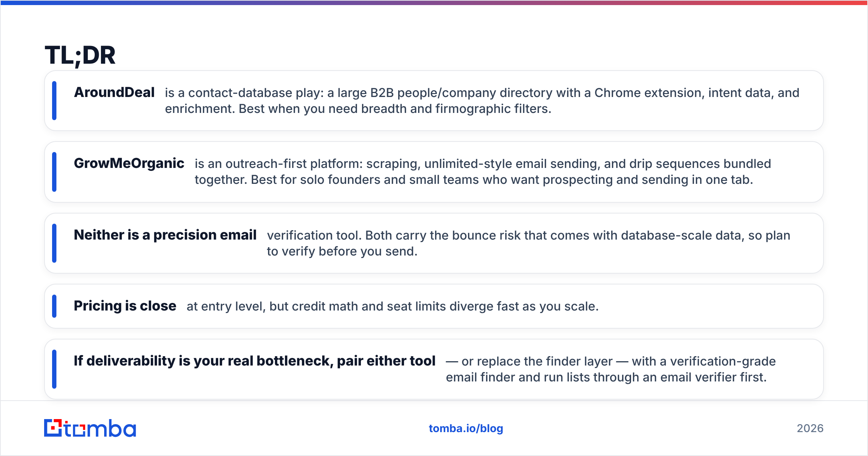Click the AroundDeal contact-database description text
The width and height of the screenshot is (868, 456).
[482, 101]
